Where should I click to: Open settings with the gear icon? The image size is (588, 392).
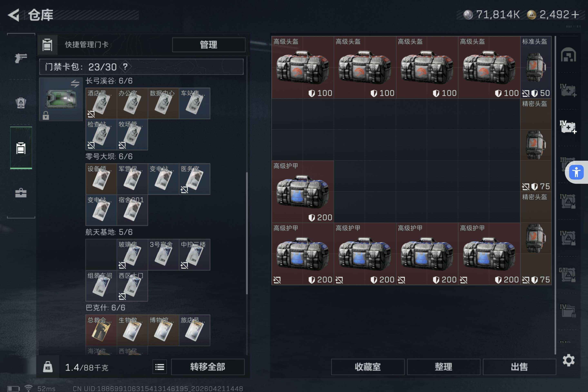point(568,360)
